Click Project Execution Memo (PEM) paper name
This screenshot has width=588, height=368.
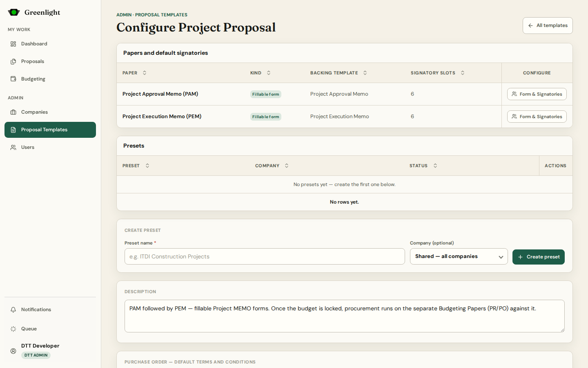tap(162, 117)
